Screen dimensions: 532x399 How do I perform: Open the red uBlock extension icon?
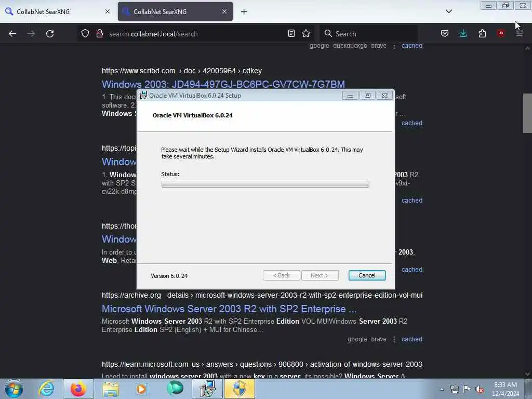(x=501, y=33)
